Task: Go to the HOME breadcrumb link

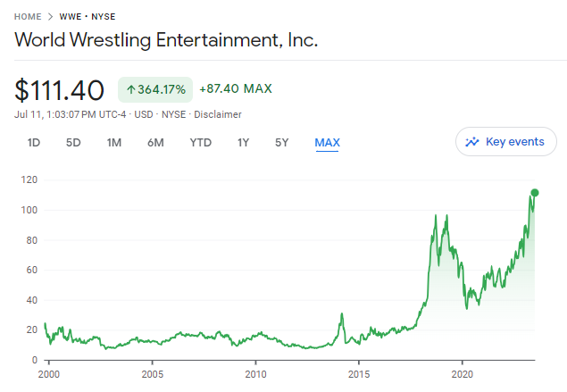Action: pos(27,16)
